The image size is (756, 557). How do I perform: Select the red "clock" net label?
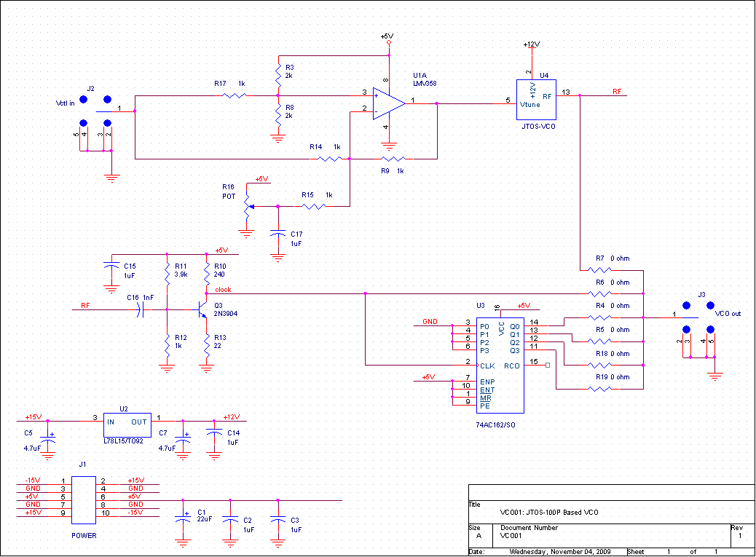[x=223, y=290]
